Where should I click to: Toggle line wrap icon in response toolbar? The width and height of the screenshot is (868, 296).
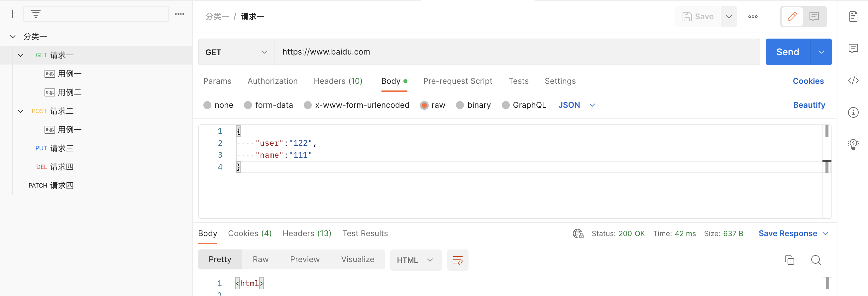[x=458, y=260]
